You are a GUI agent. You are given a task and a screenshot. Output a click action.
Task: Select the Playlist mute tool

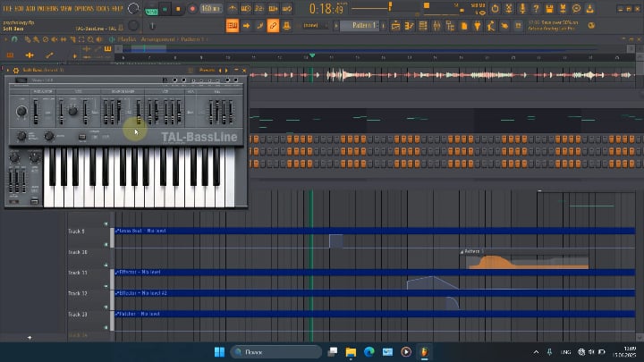tap(55, 39)
